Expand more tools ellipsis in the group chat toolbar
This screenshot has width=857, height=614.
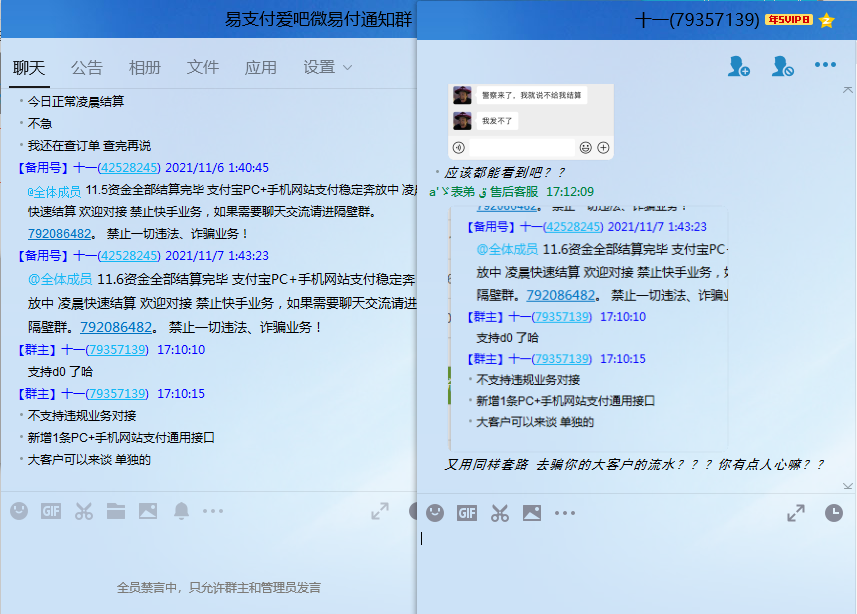point(213,511)
